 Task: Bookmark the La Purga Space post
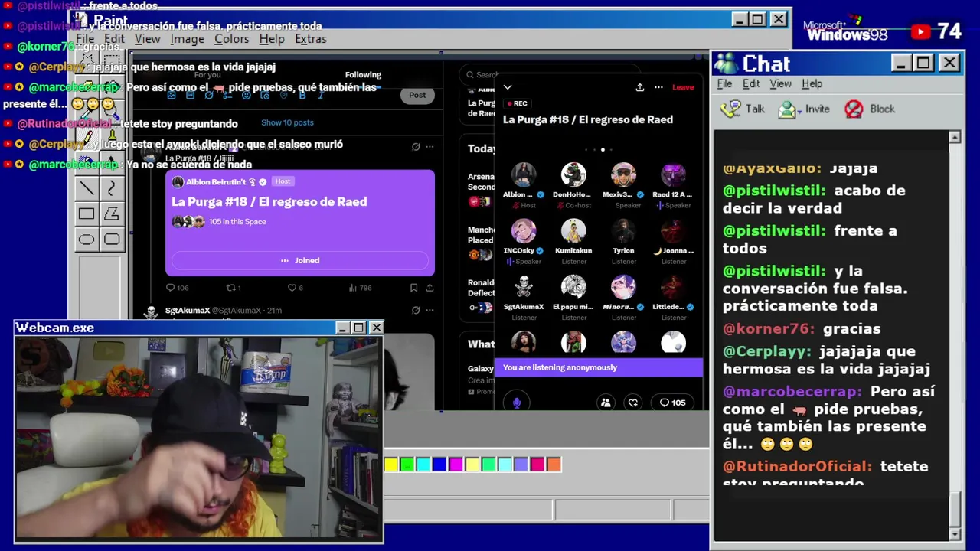click(413, 288)
